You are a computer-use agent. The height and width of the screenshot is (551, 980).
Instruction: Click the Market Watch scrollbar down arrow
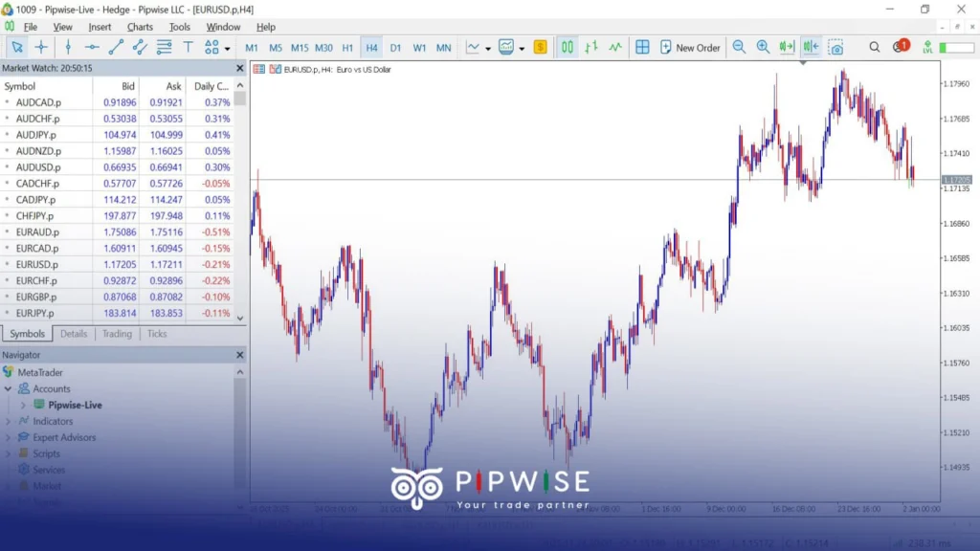240,318
